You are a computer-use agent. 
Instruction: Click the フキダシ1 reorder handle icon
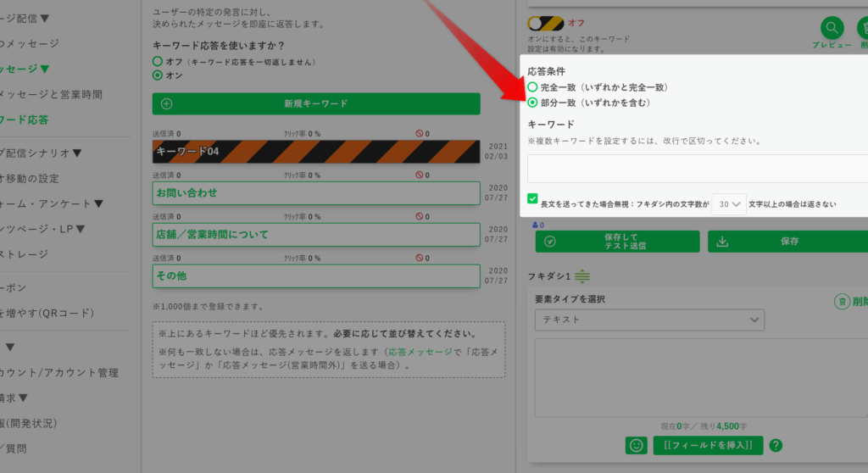[x=582, y=275]
